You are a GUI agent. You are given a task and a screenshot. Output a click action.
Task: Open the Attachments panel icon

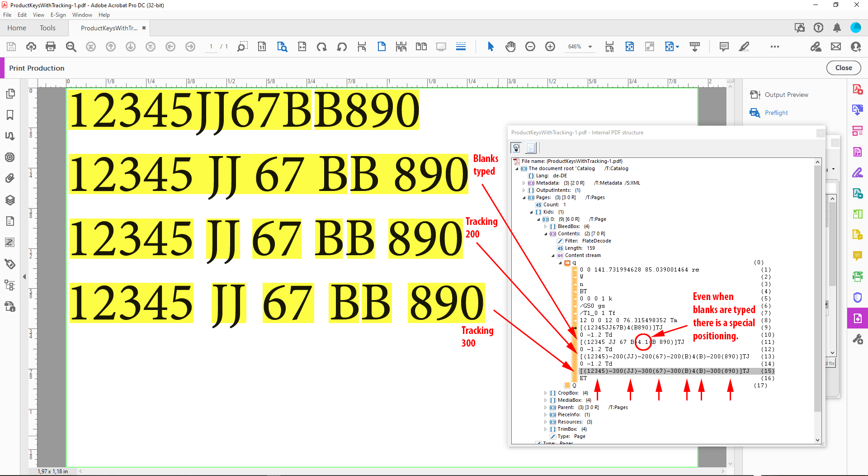pyautogui.click(x=10, y=178)
